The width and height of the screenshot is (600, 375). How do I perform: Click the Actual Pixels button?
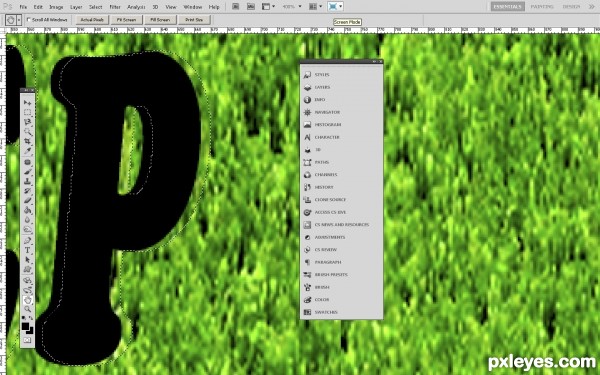coord(92,20)
